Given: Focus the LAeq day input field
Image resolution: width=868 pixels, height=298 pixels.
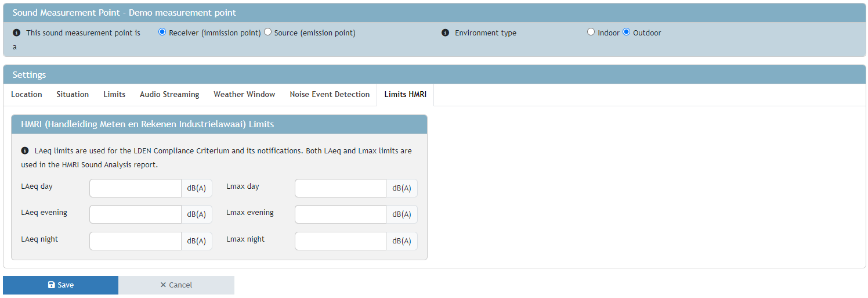Looking at the screenshot, I should 135,188.
